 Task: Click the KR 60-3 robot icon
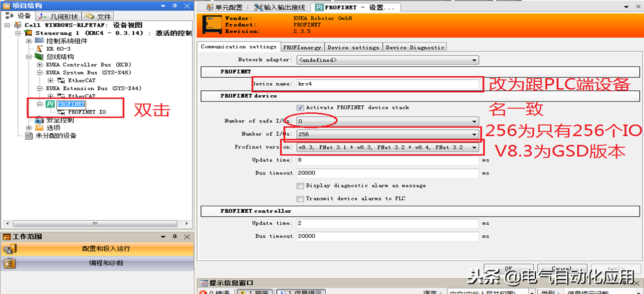39,49
